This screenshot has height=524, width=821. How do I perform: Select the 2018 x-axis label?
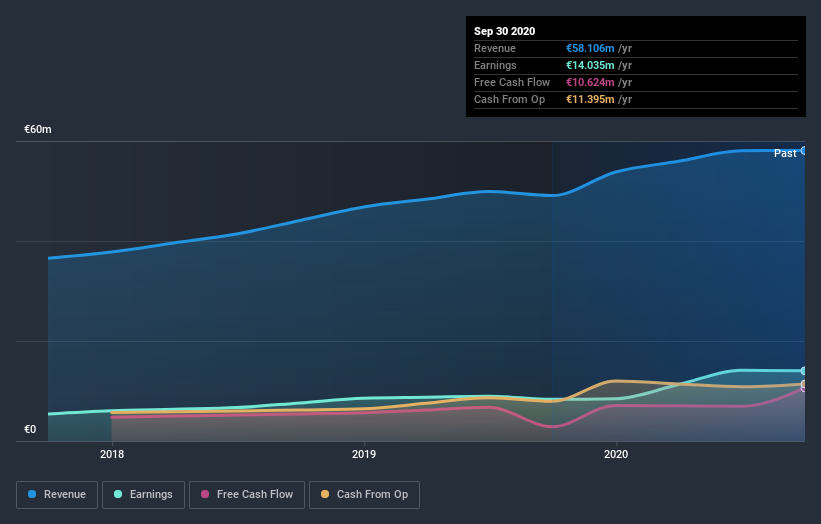(x=112, y=454)
